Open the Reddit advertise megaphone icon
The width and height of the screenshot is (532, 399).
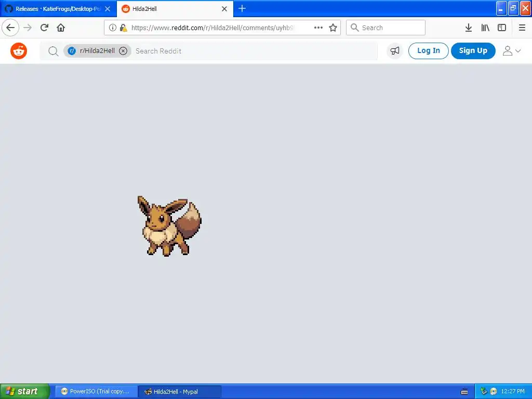pyautogui.click(x=395, y=51)
